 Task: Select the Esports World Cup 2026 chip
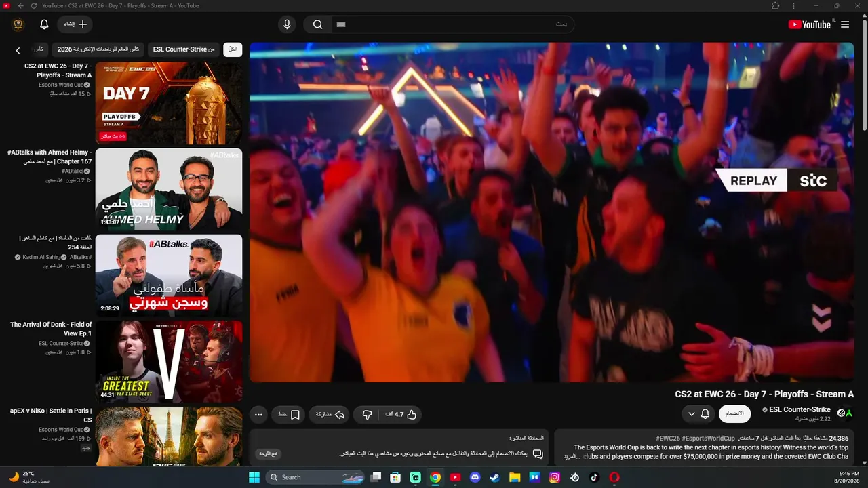tap(98, 49)
